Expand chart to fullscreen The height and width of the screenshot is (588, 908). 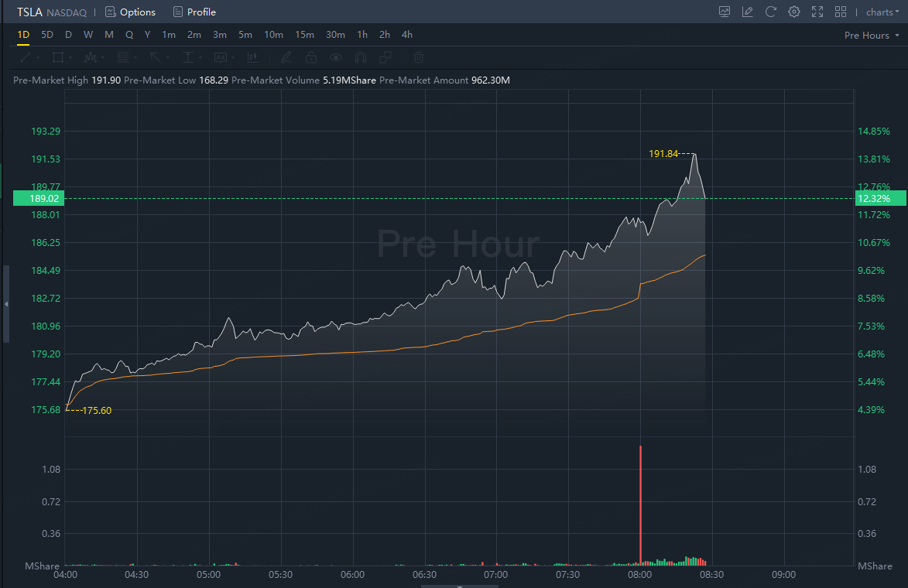point(817,12)
